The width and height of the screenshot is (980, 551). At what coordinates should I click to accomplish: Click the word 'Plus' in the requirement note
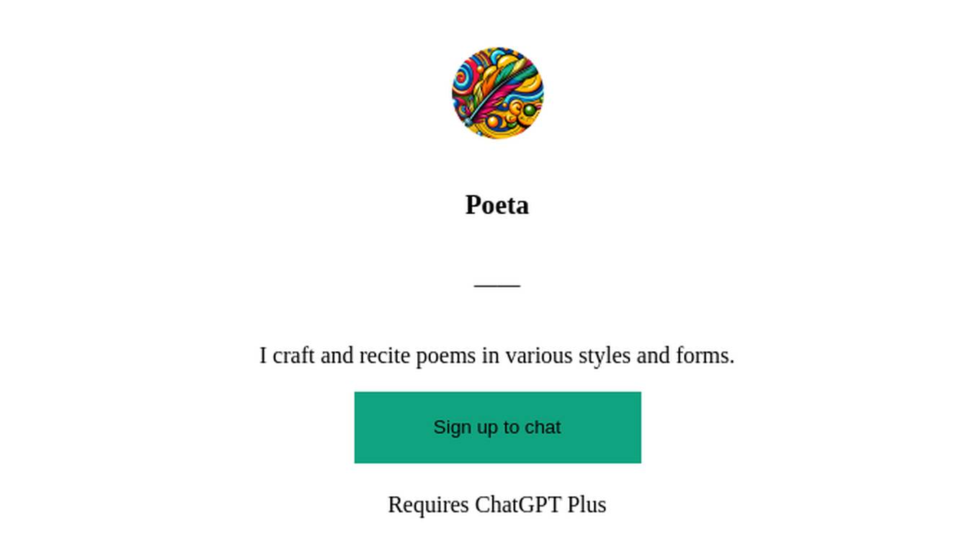click(587, 504)
